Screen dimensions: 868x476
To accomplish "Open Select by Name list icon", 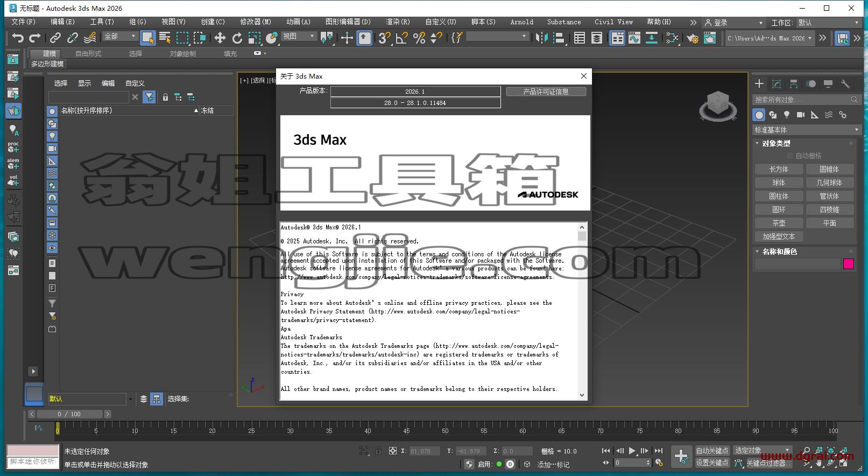I will pos(165,38).
